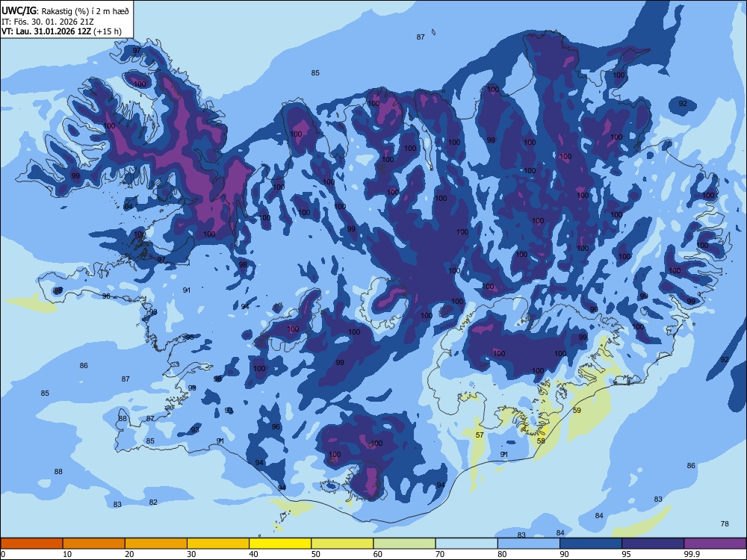Click the humidity value 59 on the map

coord(577,411)
